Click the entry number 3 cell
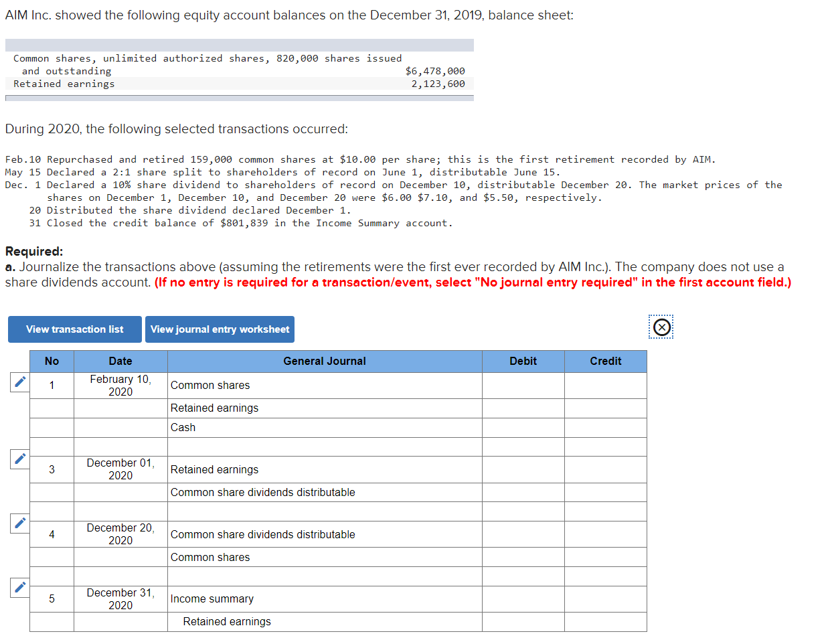This screenshot has height=644, width=830. (52, 470)
